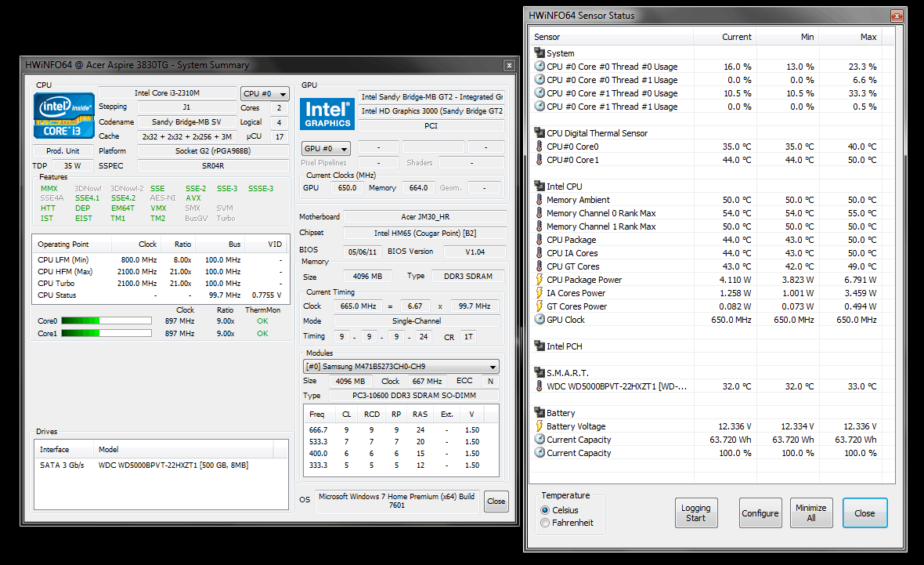
Task: Click the Intel Graphics logo
Action: [x=327, y=114]
